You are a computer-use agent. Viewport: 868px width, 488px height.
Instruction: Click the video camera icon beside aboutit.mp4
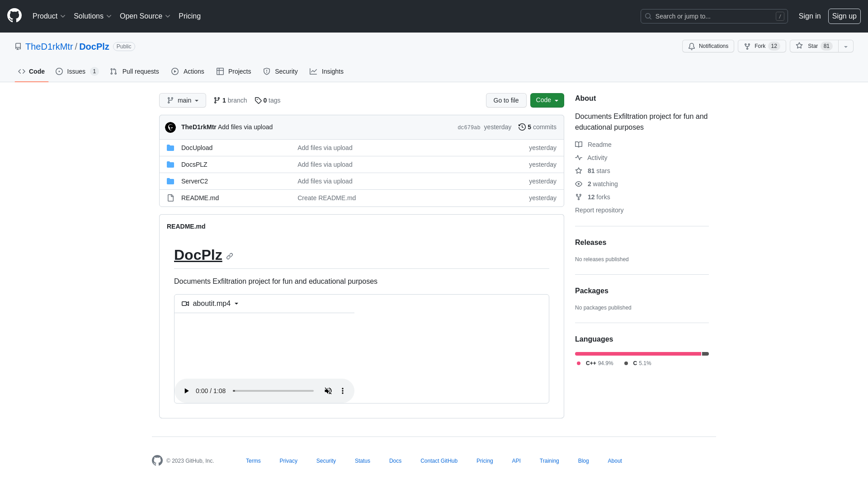click(185, 304)
